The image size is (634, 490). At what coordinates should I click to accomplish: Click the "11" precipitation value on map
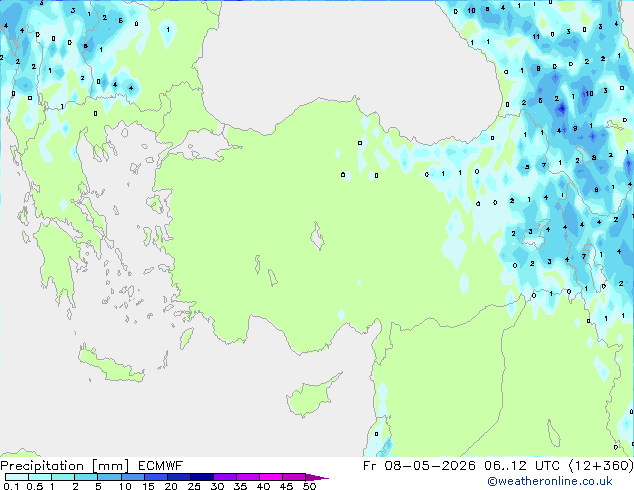coord(536,36)
